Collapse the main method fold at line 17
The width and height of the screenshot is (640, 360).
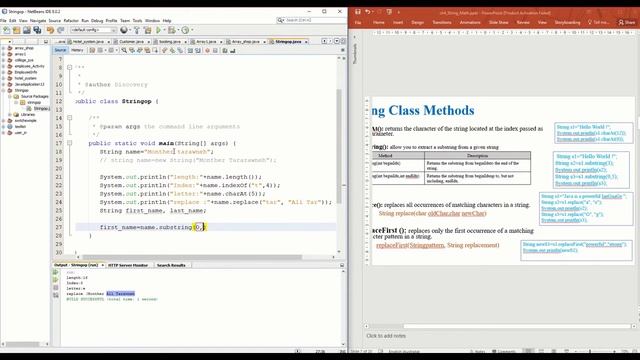pos(69,143)
